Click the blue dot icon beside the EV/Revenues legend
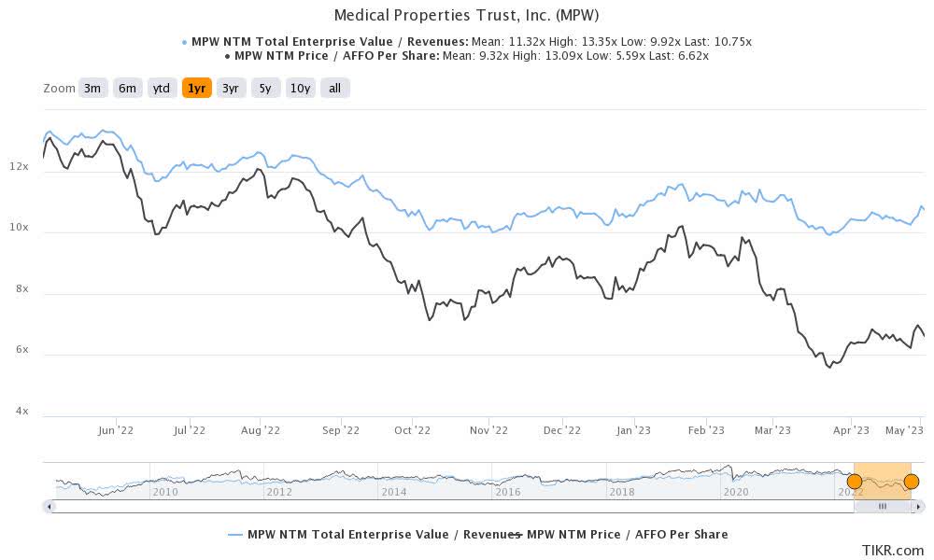Viewport: 934px width, 560px height. pos(184,41)
